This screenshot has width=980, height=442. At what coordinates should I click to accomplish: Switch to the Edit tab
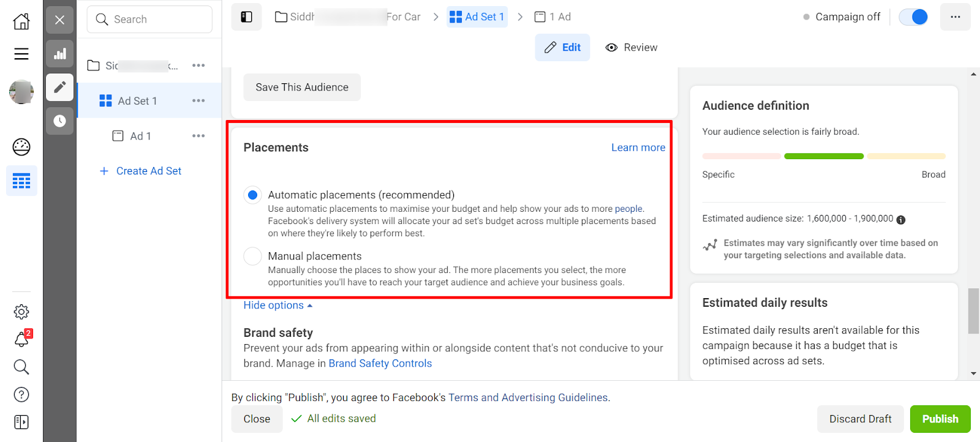pos(562,48)
